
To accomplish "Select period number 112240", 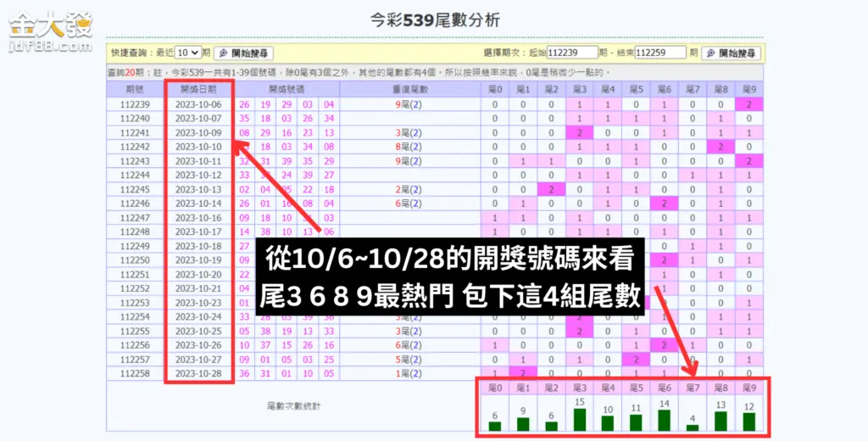I will pyautogui.click(x=135, y=119).
